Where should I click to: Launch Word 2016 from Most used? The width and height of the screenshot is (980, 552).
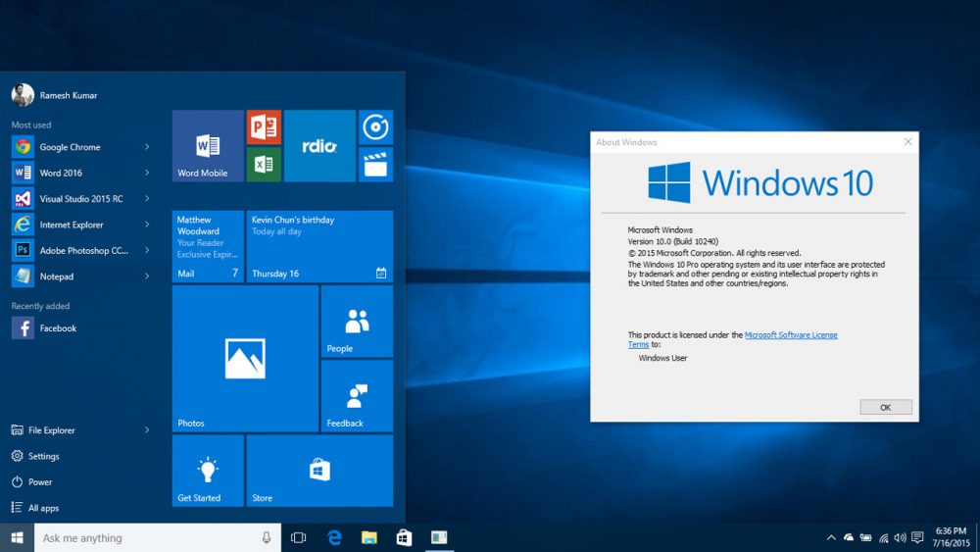click(81, 173)
